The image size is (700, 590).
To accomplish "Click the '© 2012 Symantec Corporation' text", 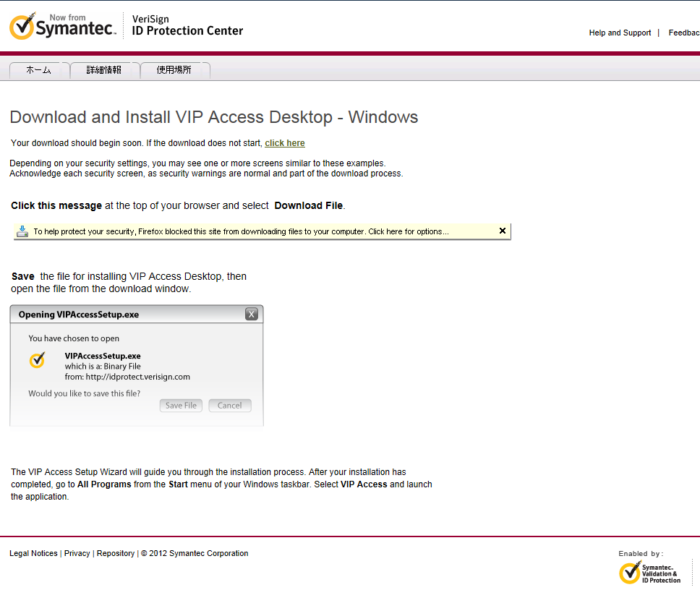I will (195, 553).
